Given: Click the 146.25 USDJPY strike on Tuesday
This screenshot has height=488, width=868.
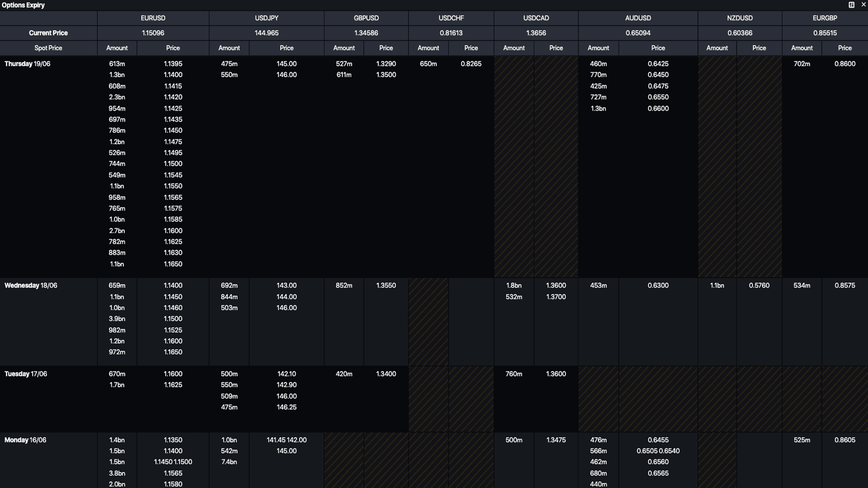Looking at the screenshot, I should [x=287, y=407].
